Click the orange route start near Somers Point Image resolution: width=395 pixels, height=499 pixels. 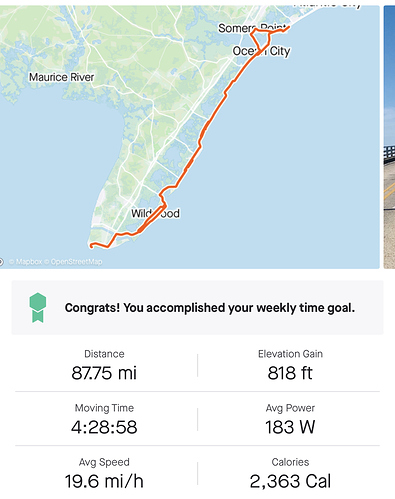[287, 28]
